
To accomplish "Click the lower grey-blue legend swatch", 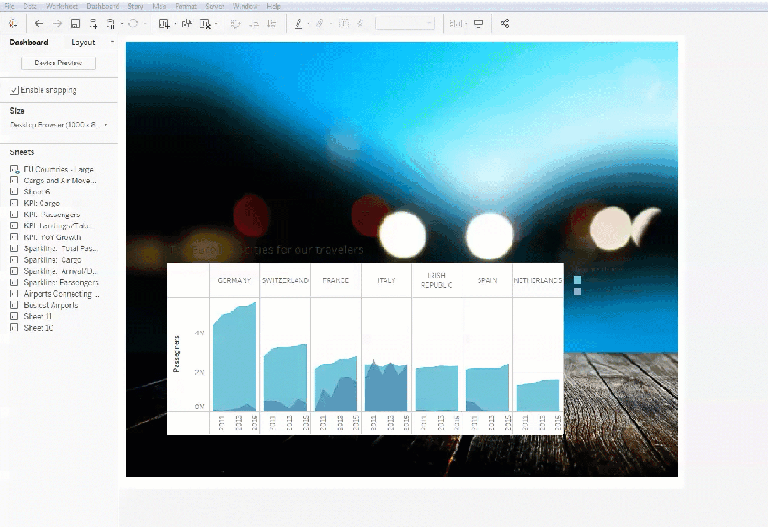I will pos(577,291).
